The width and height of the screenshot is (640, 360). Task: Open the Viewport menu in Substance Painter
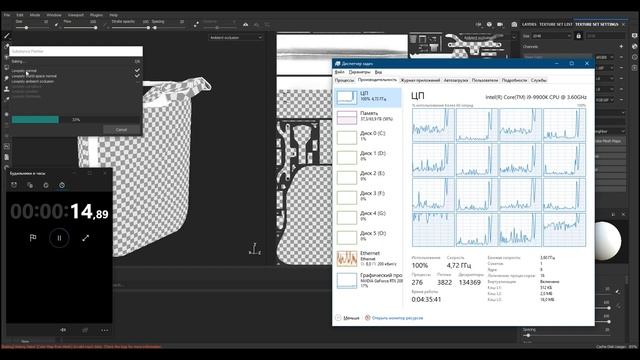(x=76, y=15)
